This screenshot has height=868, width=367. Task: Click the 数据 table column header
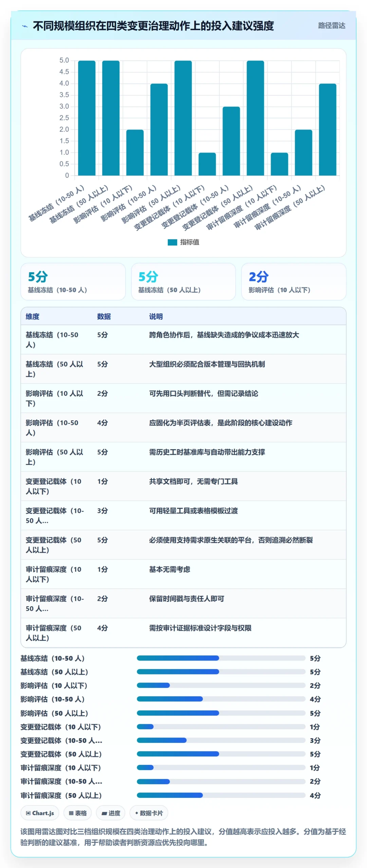click(x=104, y=316)
